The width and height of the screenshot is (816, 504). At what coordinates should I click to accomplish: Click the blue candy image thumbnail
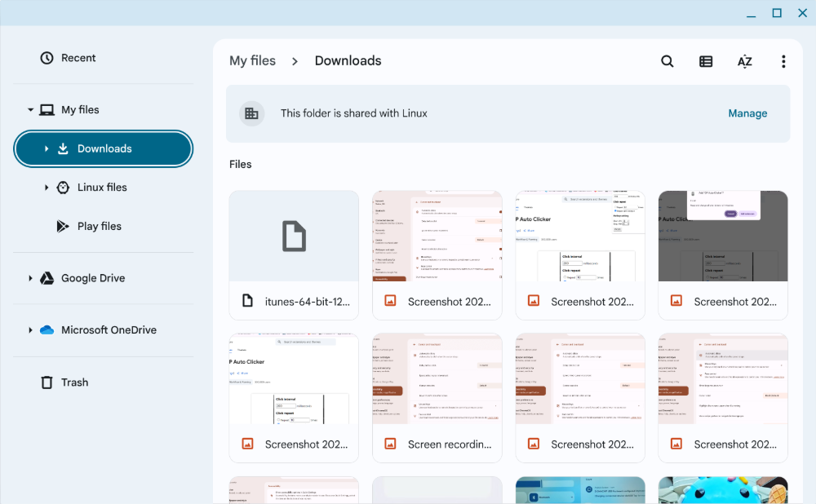click(x=723, y=490)
